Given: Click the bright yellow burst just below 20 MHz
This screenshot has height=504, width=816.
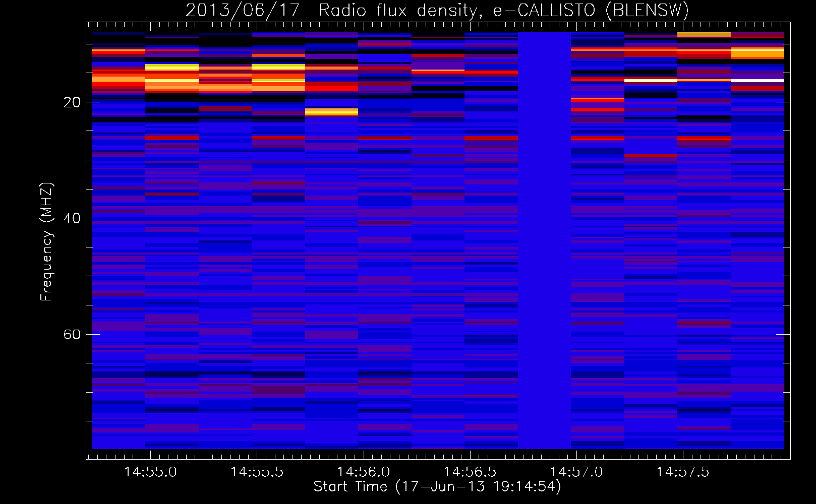Looking at the screenshot, I should (331, 112).
